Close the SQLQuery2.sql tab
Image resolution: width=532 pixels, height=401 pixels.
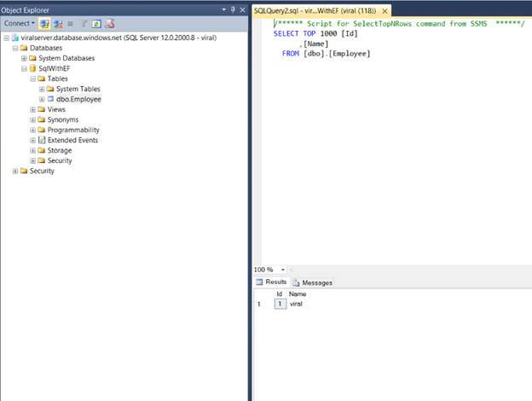click(385, 11)
